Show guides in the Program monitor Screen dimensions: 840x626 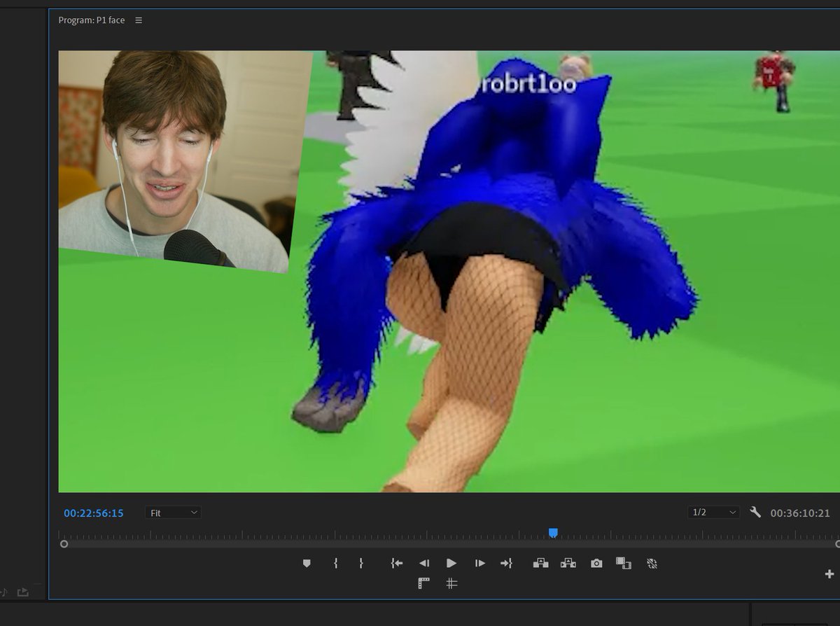pyautogui.click(x=451, y=583)
